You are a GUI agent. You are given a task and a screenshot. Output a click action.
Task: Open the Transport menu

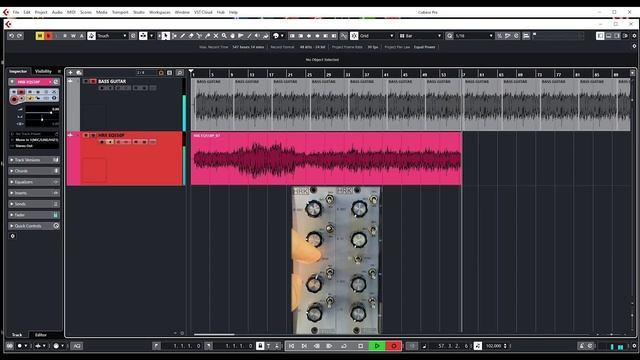click(120, 12)
